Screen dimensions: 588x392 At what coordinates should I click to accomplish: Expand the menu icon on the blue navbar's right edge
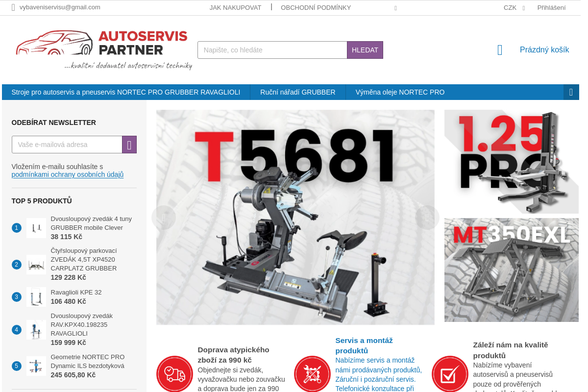(x=571, y=92)
